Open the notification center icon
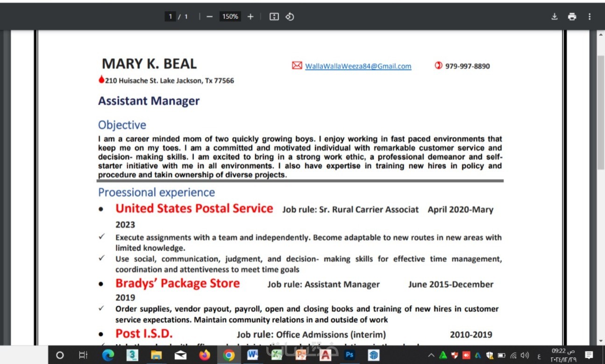Screen dimensions: 605x364 589,355
